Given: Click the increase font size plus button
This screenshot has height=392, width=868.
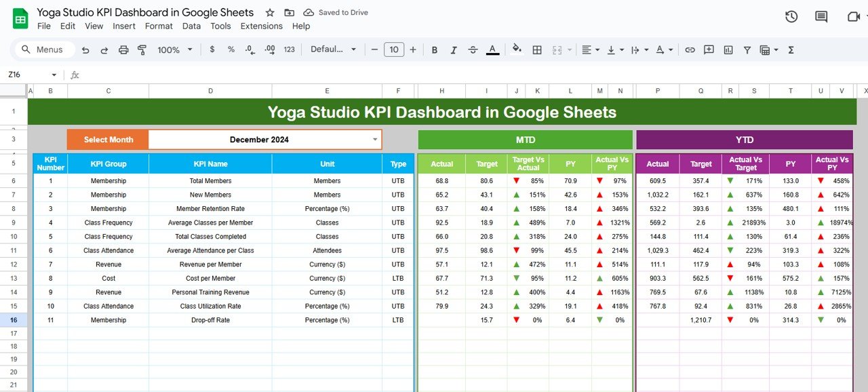Looking at the screenshot, I should point(414,50).
